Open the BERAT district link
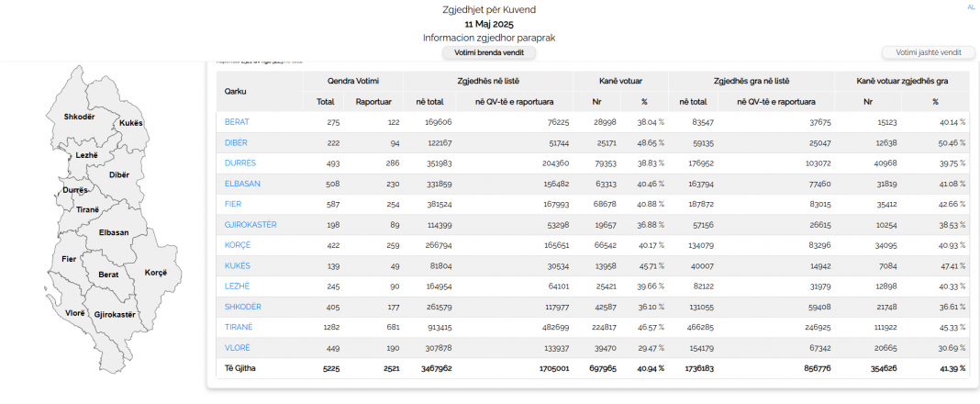This screenshot has width=980, height=404. coord(237,122)
